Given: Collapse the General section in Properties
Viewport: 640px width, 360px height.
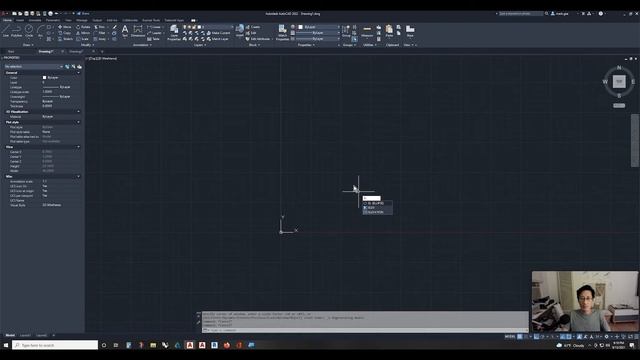Looking at the screenshot, I should pos(78,73).
